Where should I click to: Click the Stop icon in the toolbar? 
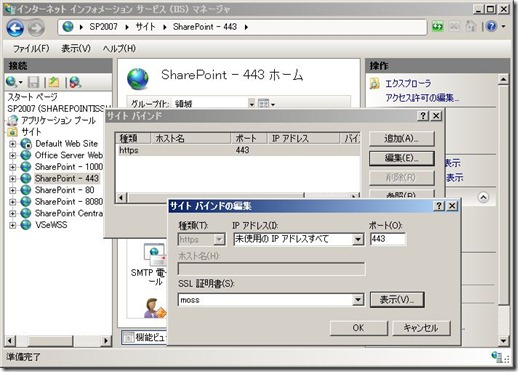point(454,26)
